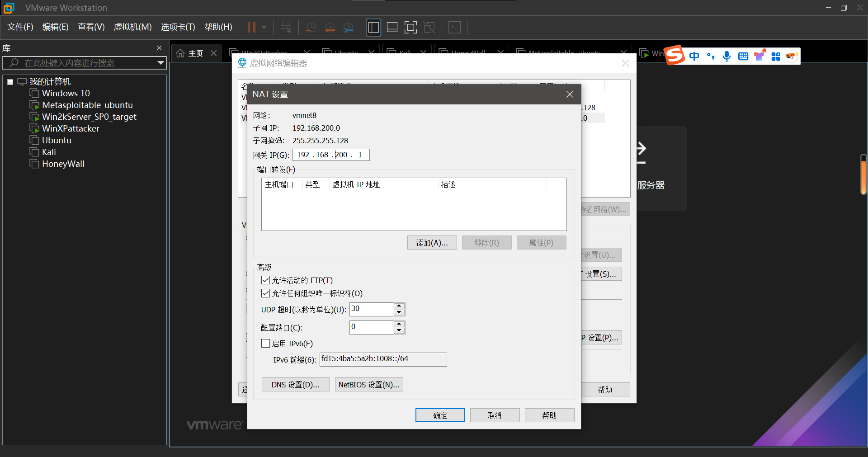Select Kali in the library tree
Image resolution: width=868 pixels, height=457 pixels.
click(x=49, y=152)
